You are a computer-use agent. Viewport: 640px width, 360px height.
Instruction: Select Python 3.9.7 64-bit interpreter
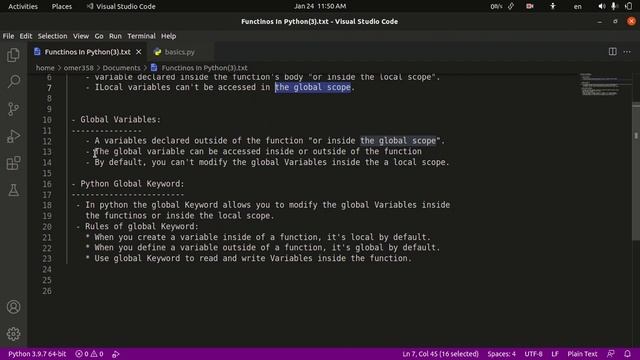pyautogui.click(x=37, y=354)
